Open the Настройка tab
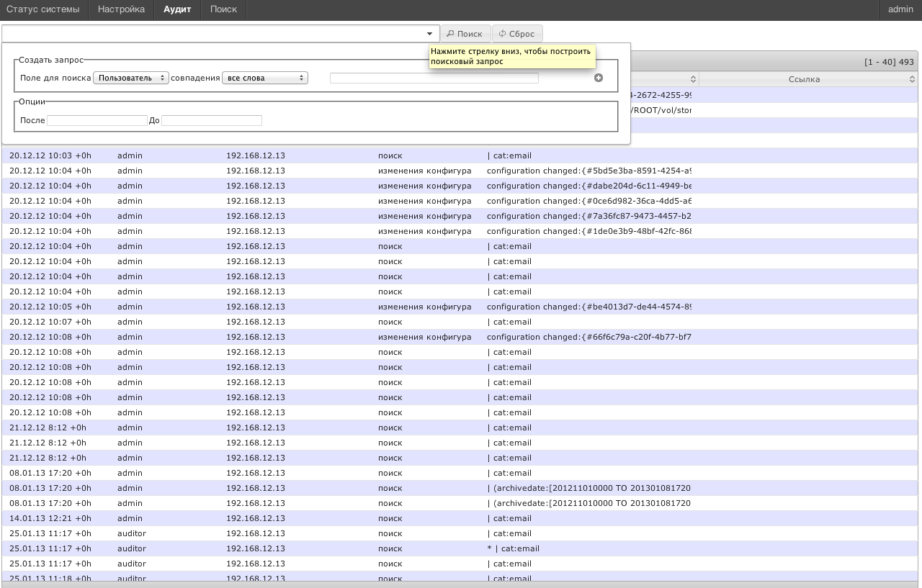 [x=121, y=9]
